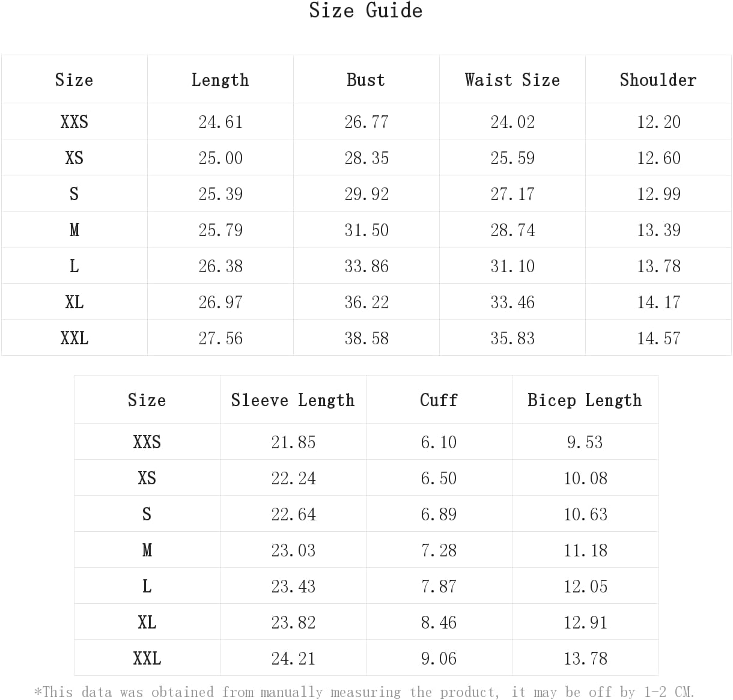Screen dimensions: 733x700
Task: Select the sleeve length value 21.85
Action: coord(293,442)
